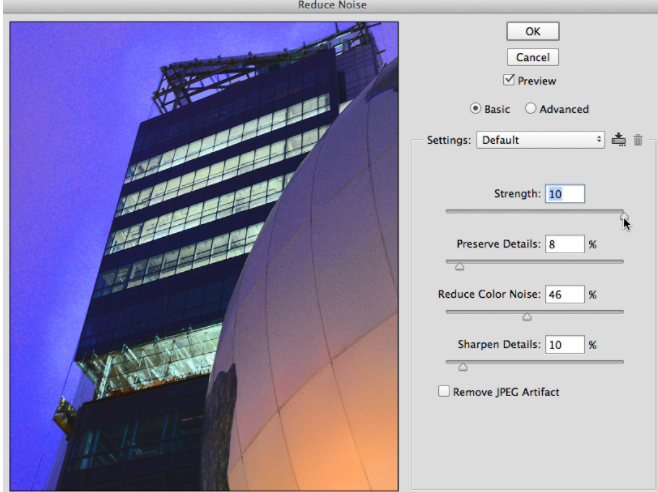This screenshot has width=658, height=492.
Task: Enable Remove JPEG Artifact checkbox
Action: click(444, 392)
